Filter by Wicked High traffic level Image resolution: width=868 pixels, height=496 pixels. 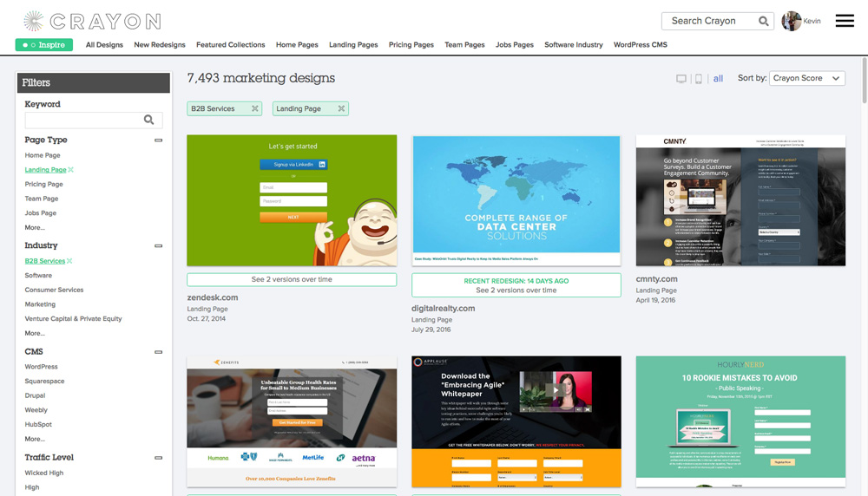(x=43, y=473)
